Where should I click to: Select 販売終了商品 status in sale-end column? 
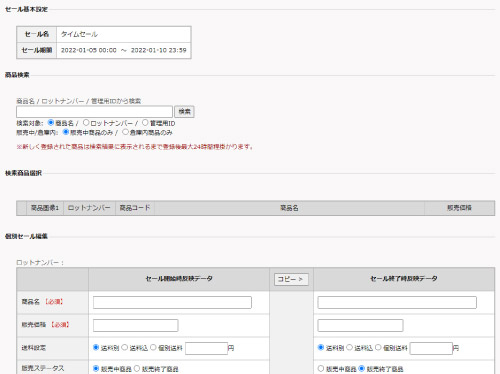tap(362, 368)
